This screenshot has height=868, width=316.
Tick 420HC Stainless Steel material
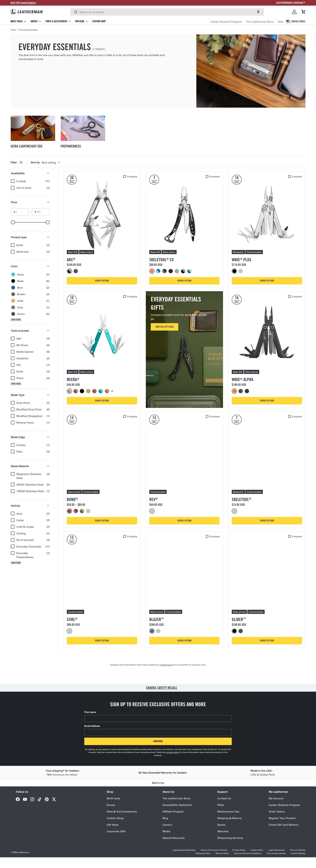(13, 485)
